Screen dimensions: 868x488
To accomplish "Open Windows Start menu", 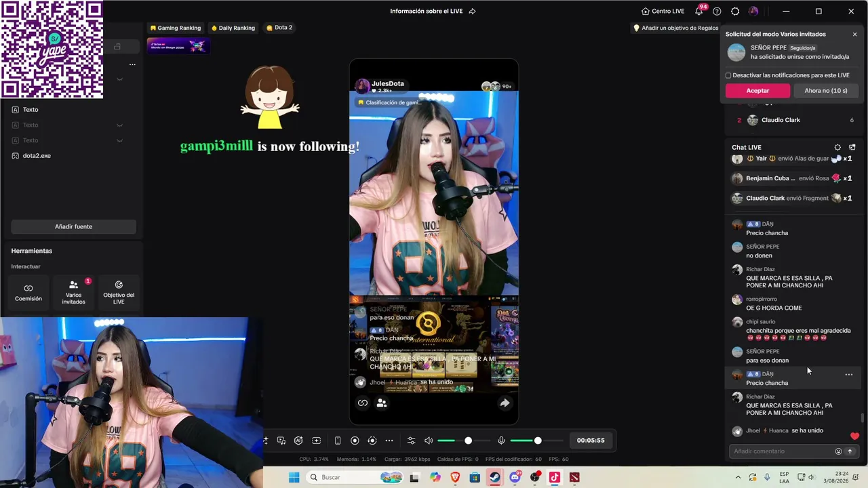I will pos(294,477).
